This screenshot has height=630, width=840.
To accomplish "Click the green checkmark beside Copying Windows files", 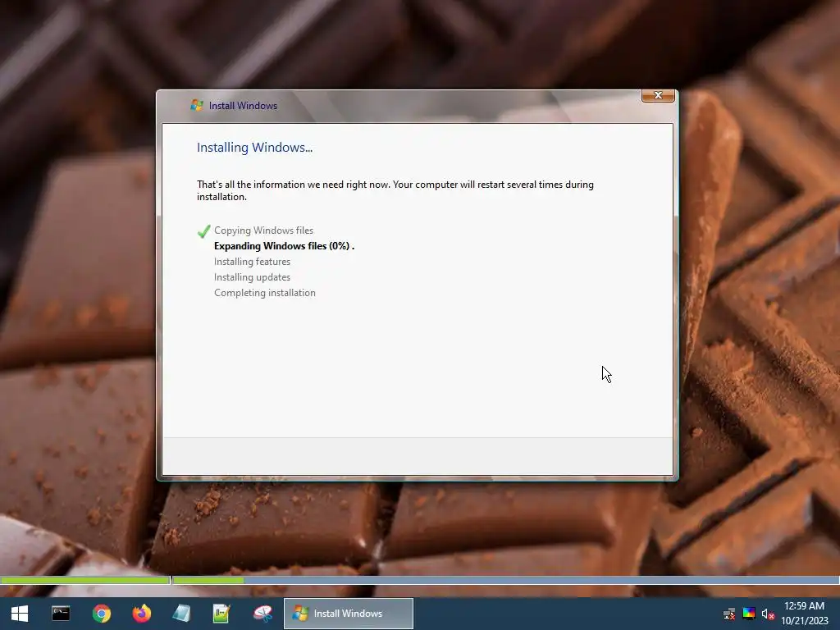I will point(203,231).
